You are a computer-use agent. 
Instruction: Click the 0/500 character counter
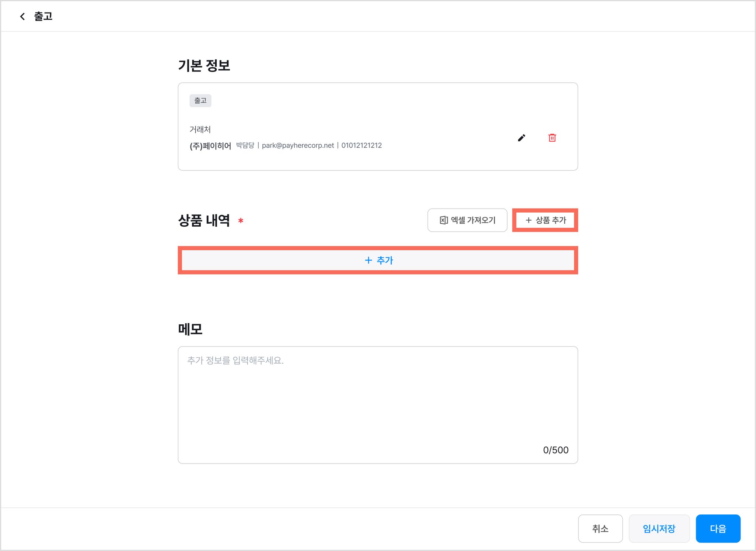coord(556,450)
